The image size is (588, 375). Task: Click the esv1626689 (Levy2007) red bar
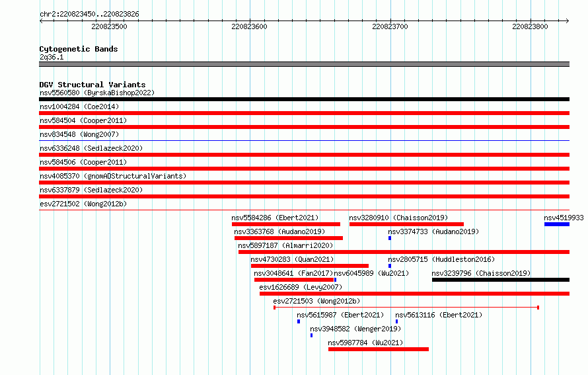(414, 294)
